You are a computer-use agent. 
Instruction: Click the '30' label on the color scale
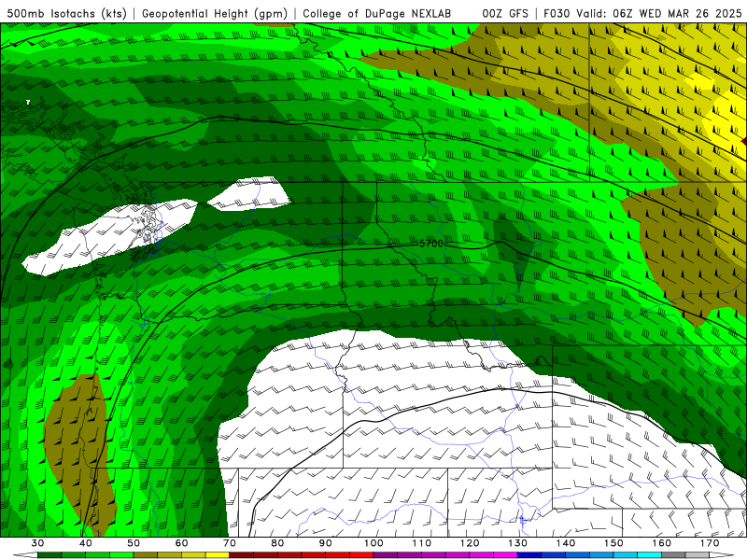point(37,543)
